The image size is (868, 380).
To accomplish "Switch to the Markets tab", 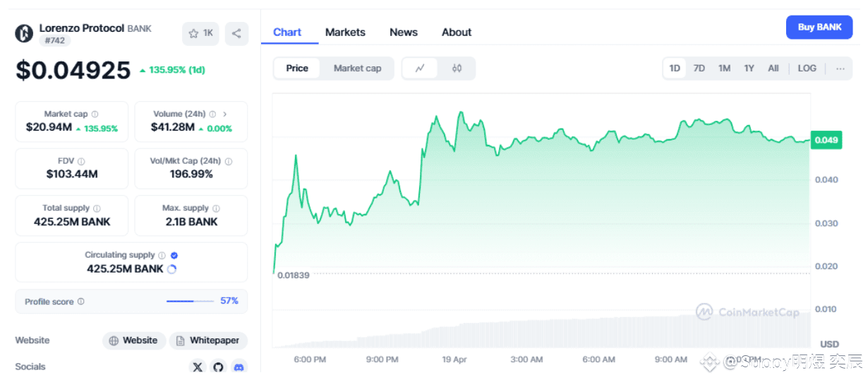I will [345, 32].
